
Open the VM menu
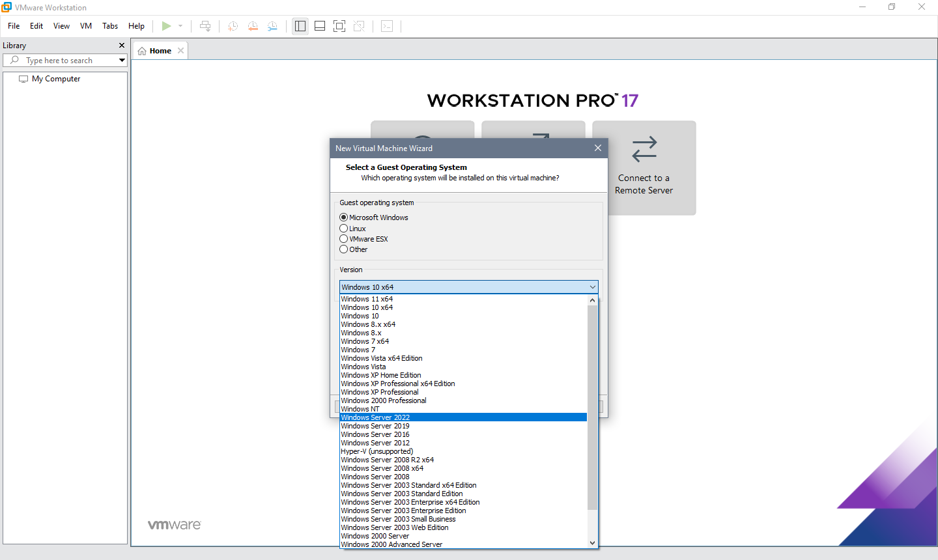tap(86, 26)
